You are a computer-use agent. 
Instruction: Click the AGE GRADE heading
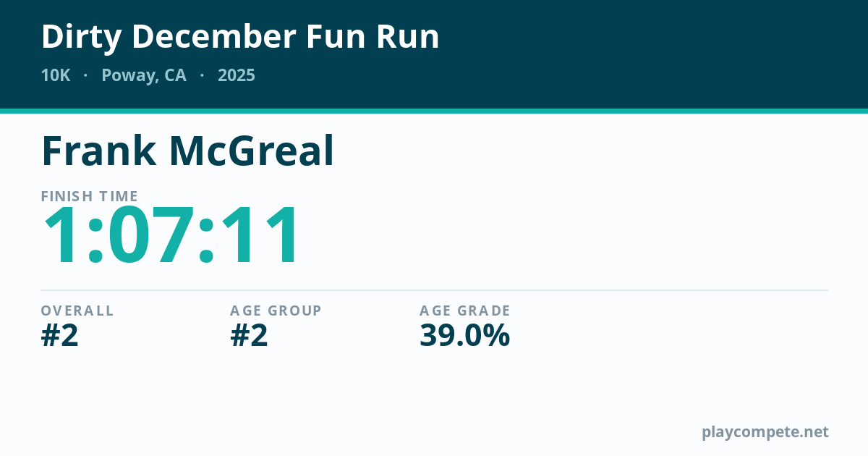[465, 311]
